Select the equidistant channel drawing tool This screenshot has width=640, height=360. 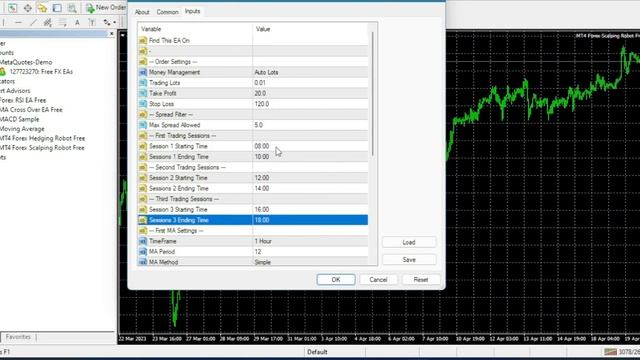point(48,22)
